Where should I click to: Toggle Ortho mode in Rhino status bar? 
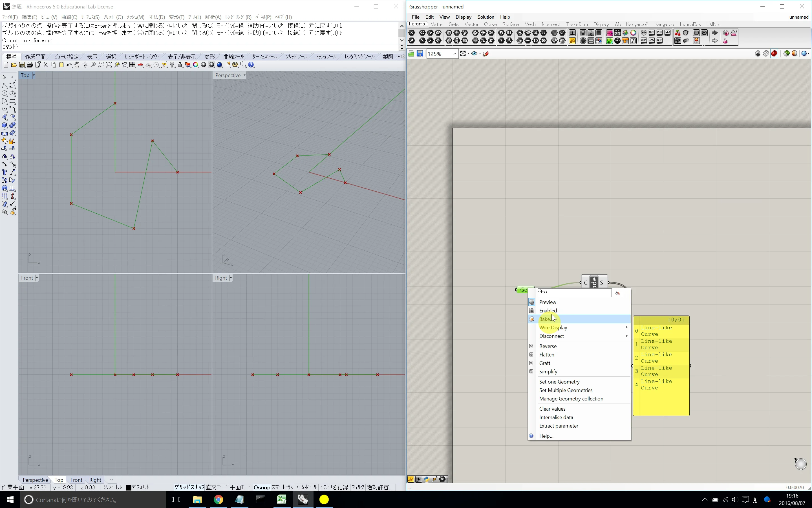tap(217, 487)
